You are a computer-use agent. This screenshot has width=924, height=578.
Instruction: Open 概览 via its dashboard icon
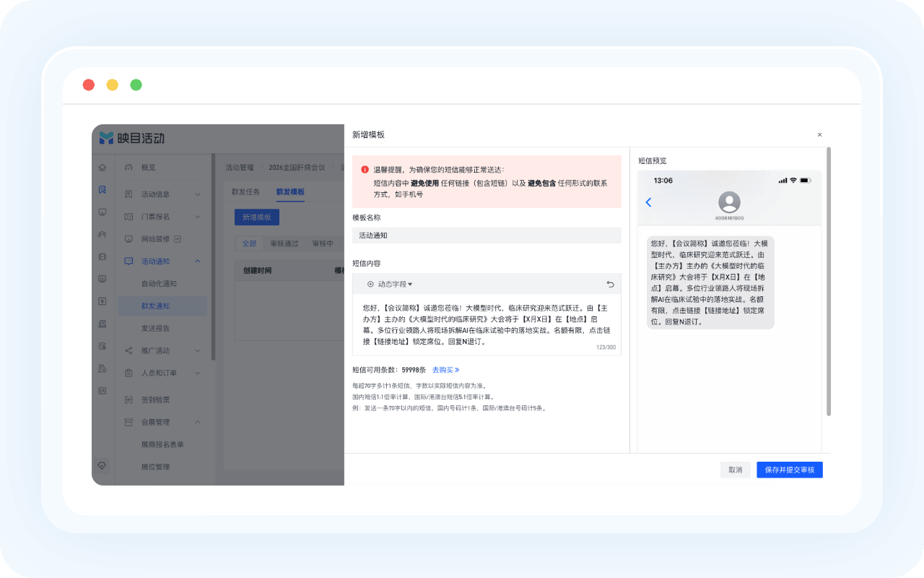pos(128,168)
